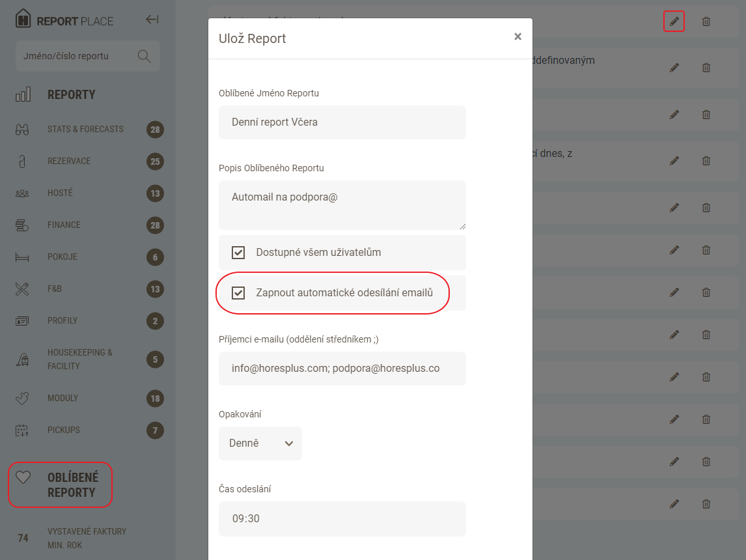Image resolution: width=746 pixels, height=560 pixels.
Task: Click the heart icon for Oblíbené Reporty
Action: [x=23, y=477]
